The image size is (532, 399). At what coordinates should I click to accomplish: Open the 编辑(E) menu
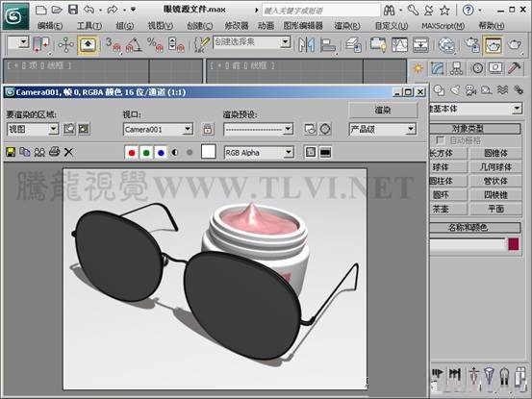point(50,26)
